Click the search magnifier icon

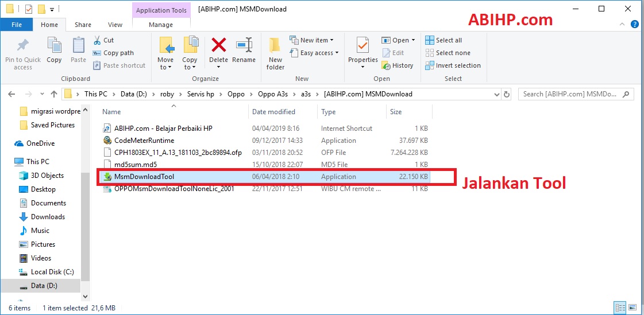[x=626, y=94]
